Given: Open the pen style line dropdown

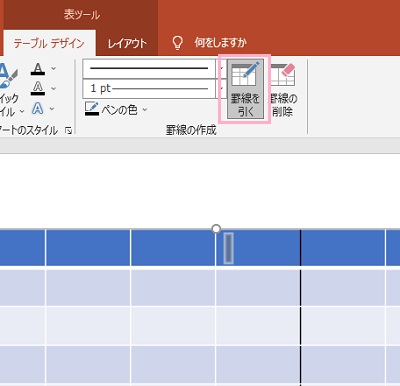Looking at the screenshot, I should pyautogui.click(x=222, y=68).
